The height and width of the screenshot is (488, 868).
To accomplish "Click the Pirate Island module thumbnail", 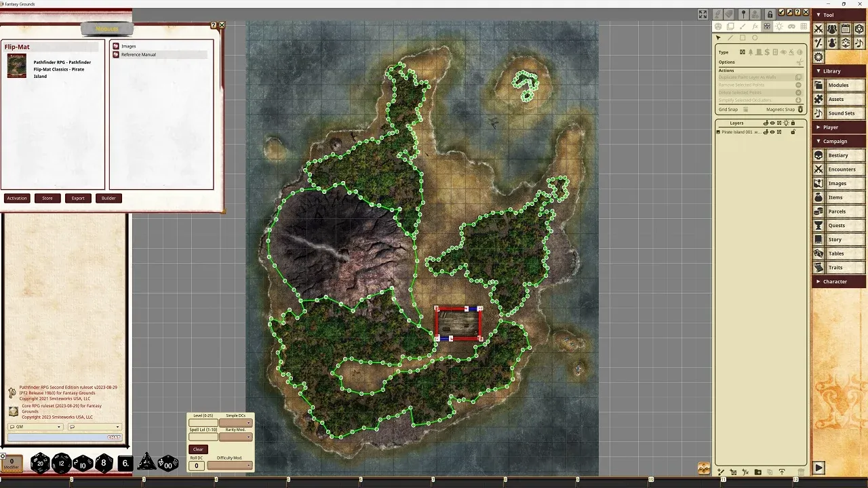I will coord(17,66).
